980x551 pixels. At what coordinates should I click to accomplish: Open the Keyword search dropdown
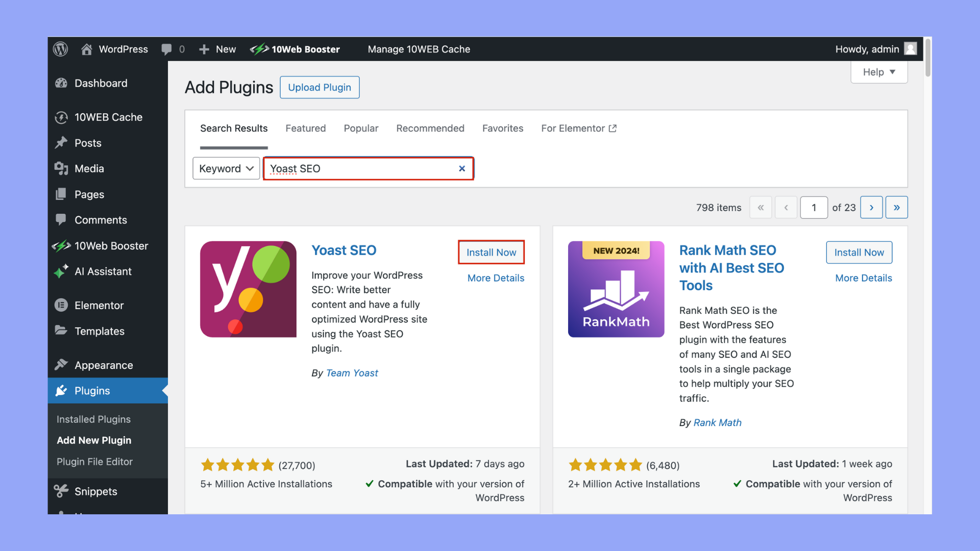click(x=226, y=168)
